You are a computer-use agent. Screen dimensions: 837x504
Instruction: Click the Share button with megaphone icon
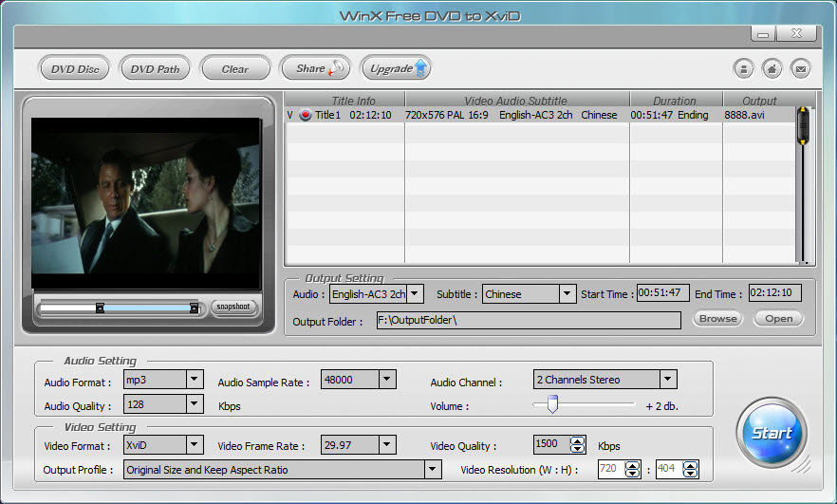tap(316, 68)
